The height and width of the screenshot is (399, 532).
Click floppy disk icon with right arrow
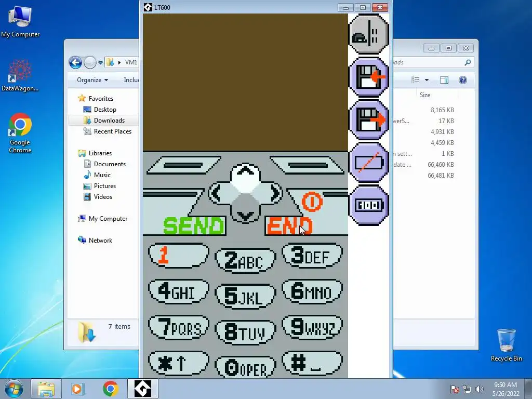point(368,120)
